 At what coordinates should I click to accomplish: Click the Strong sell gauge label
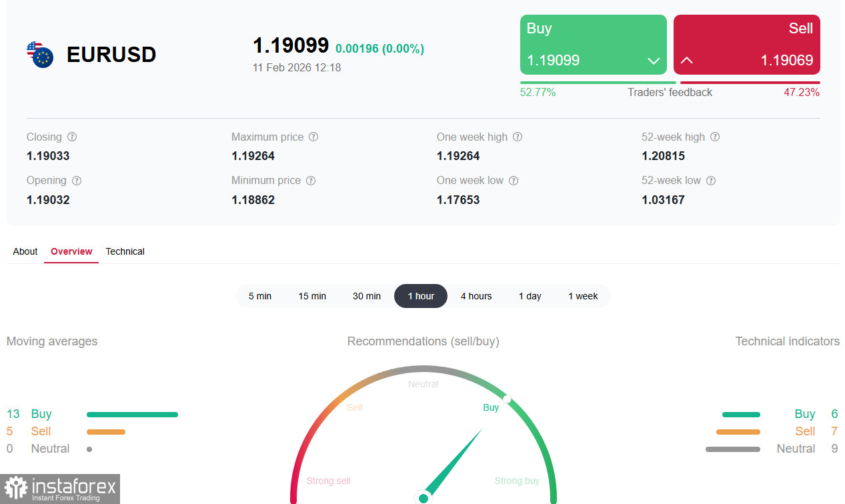coord(328,481)
